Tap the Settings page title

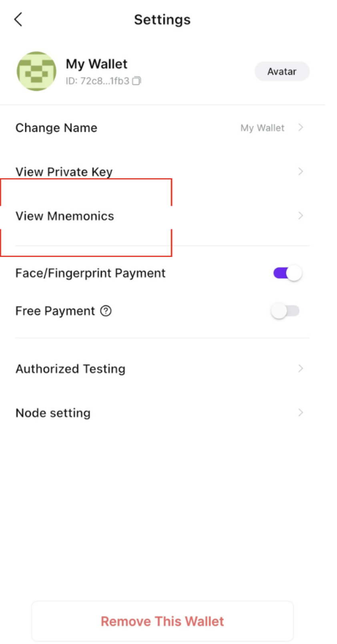162,20
